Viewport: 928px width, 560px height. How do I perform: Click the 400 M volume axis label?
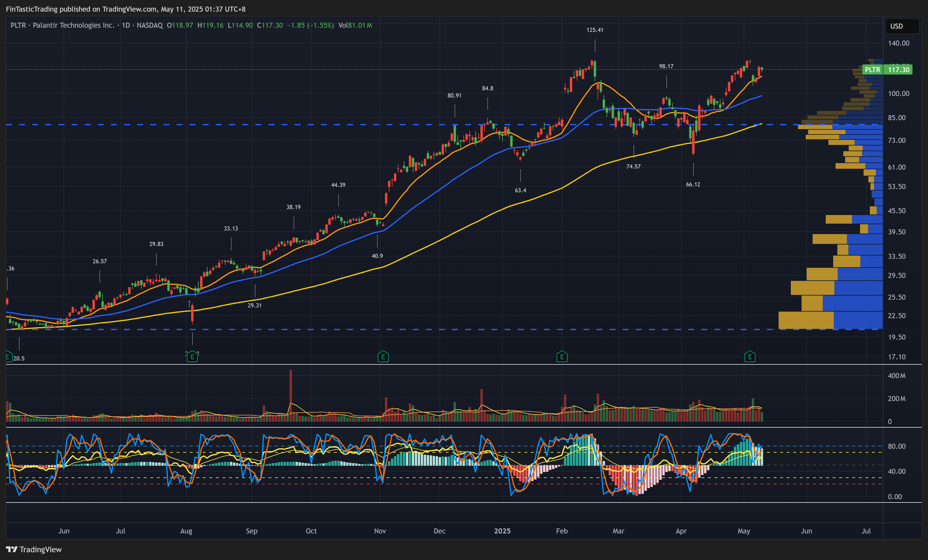tap(897, 375)
